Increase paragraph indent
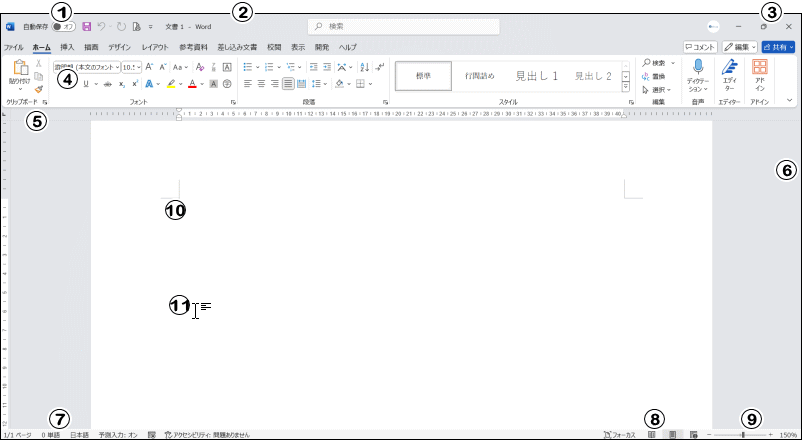802x440 pixels. click(x=327, y=67)
